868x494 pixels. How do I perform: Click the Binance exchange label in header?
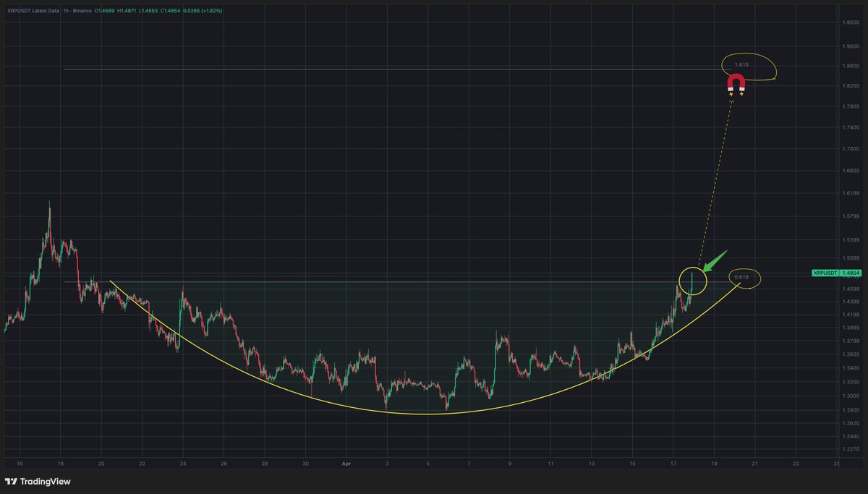[x=82, y=11]
